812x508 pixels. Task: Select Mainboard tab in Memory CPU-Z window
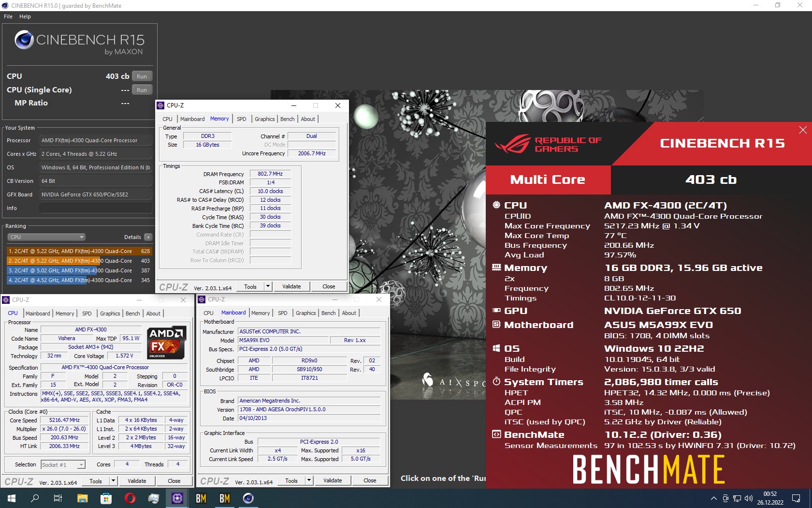(192, 119)
